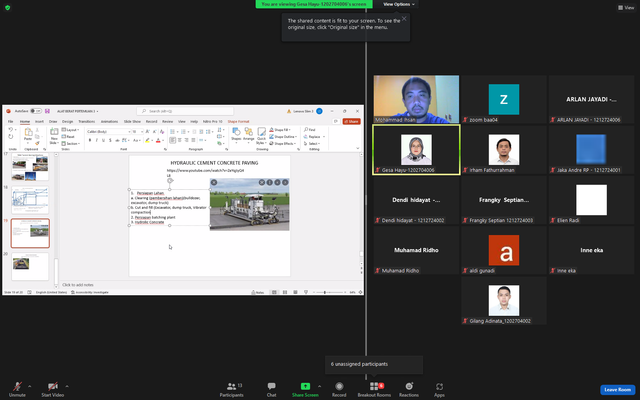Toggle text shadow formatting

110,140
